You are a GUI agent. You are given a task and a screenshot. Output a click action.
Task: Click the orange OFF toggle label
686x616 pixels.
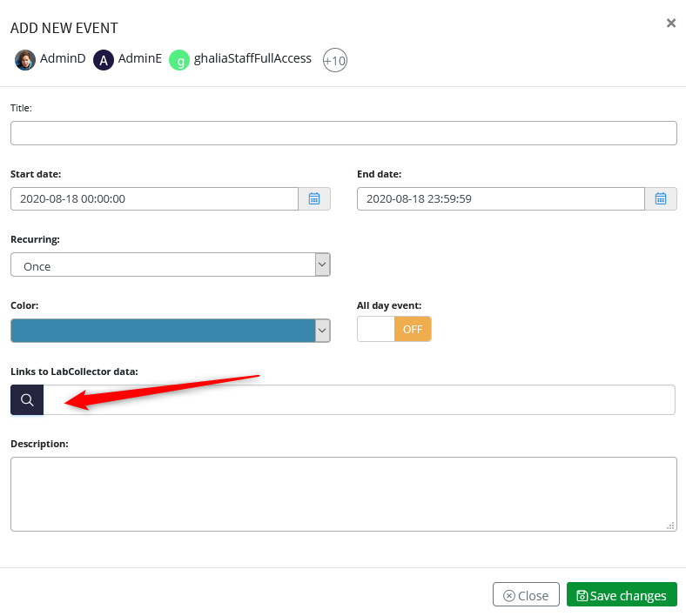coord(413,329)
